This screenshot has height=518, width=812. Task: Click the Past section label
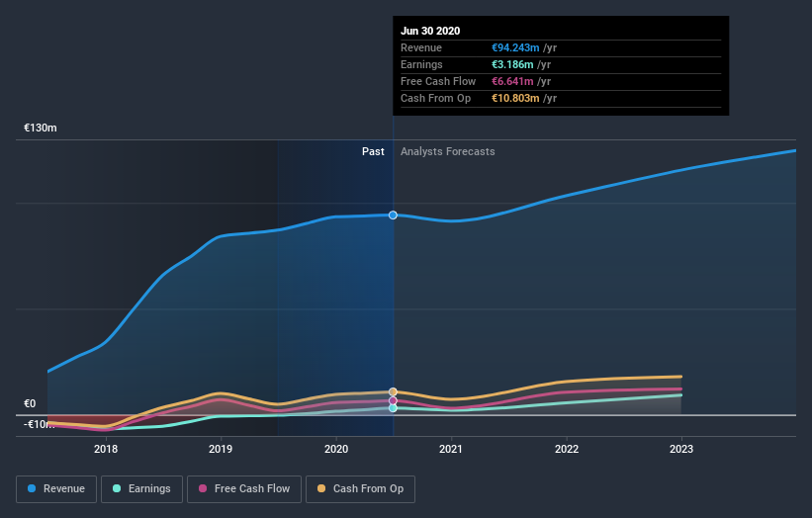point(373,151)
